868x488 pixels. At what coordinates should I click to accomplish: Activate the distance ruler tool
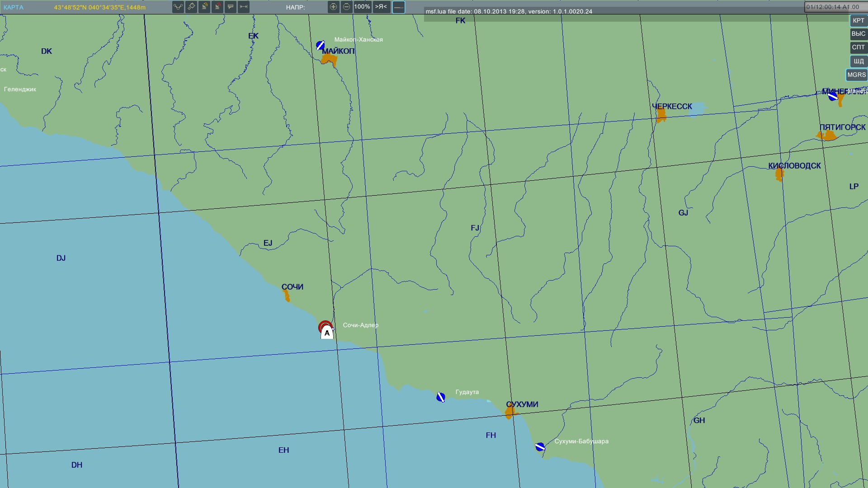click(x=244, y=7)
